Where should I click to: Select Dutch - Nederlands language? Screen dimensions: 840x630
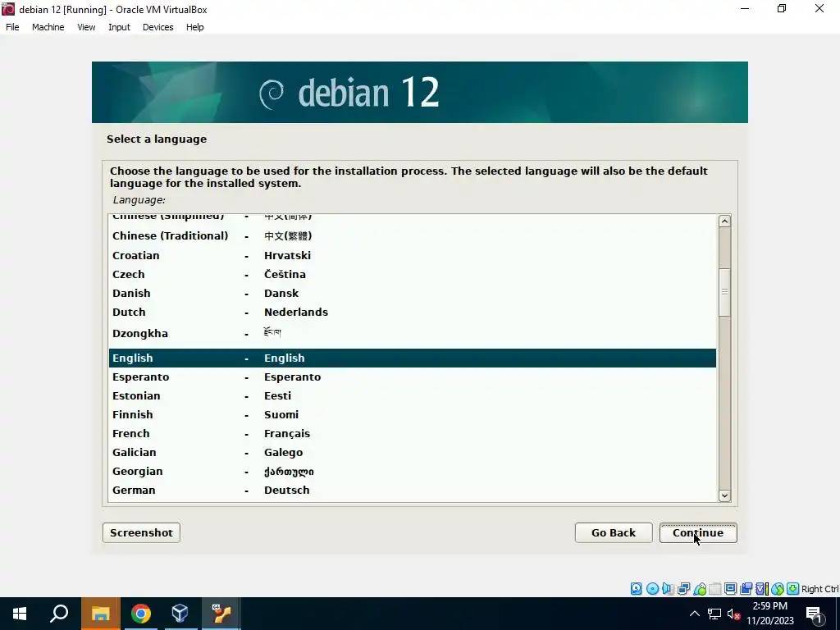click(x=412, y=312)
